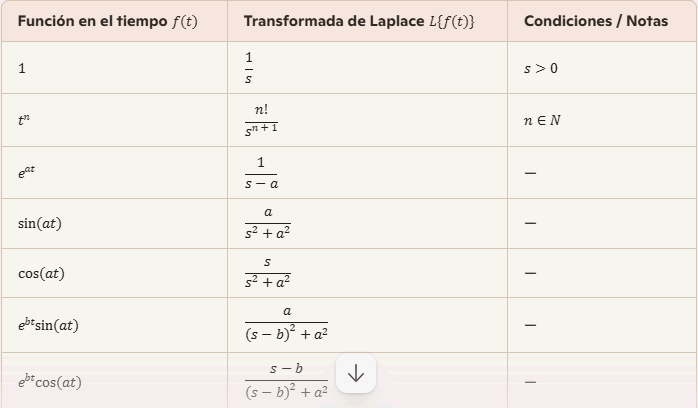Click the notes dash in the sin(at) row

[530, 223]
